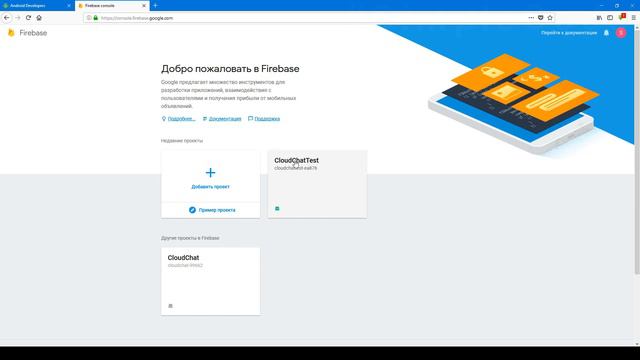This screenshot has height=360, width=640.
Task: Switch to Android Developers tab
Action: tap(37, 6)
